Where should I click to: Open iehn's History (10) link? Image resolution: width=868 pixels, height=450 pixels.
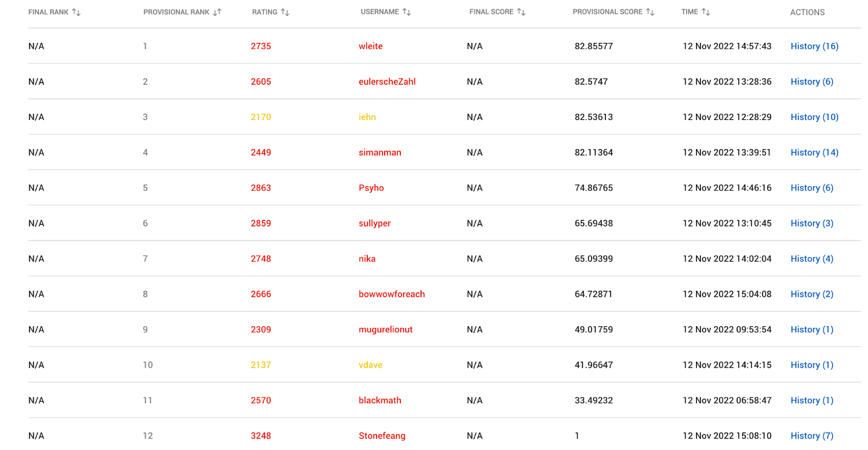[x=814, y=117]
